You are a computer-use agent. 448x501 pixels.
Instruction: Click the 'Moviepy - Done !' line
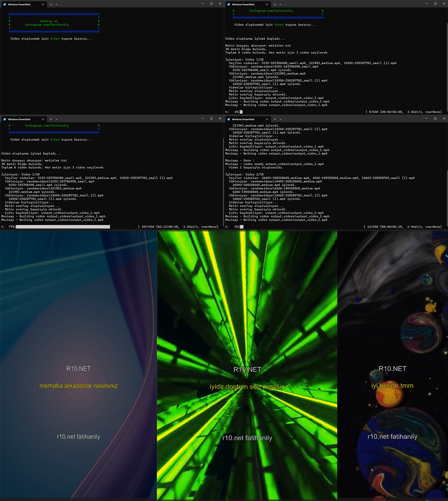[240, 161]
